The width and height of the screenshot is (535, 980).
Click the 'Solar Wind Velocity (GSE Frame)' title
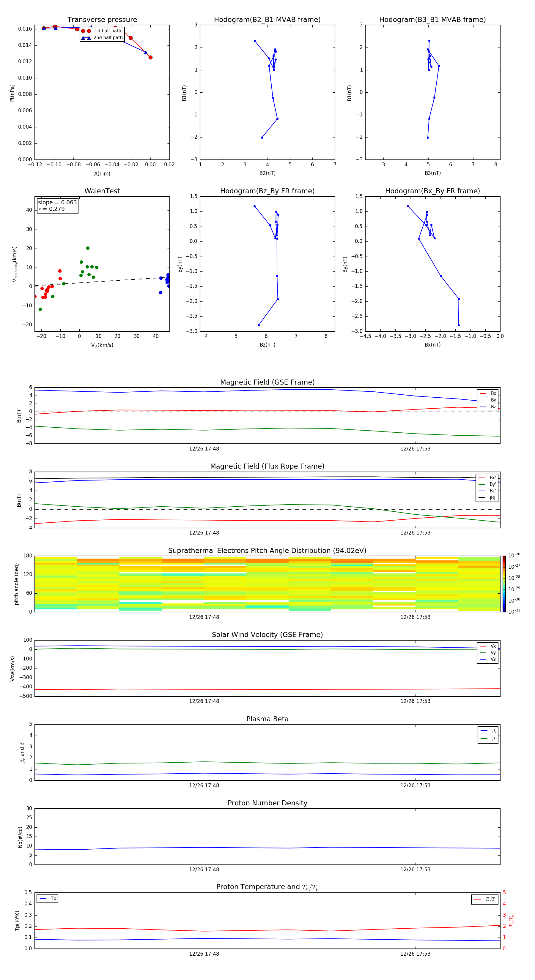pyautogui.click(x=267, y=635)
